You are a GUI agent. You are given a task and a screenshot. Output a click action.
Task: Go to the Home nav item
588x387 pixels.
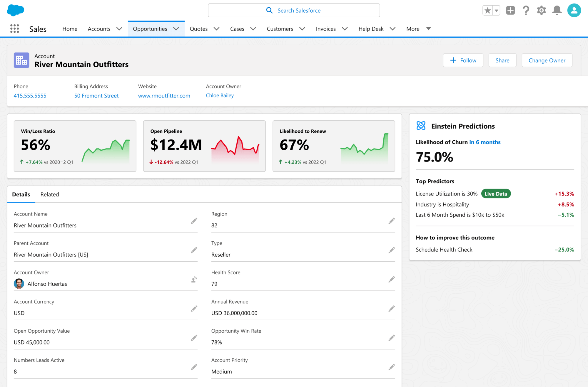point(70,29)
